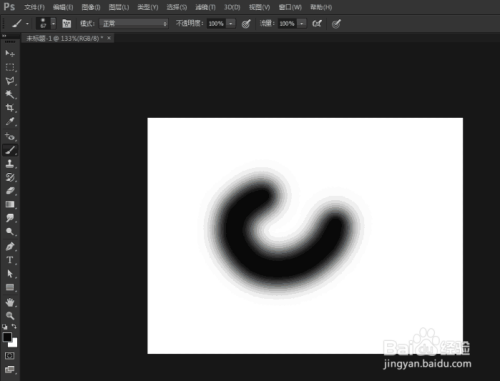Select the Path Selection tool
The height and width of the screenshot is (381, 500).
click(x=10, y=274)
